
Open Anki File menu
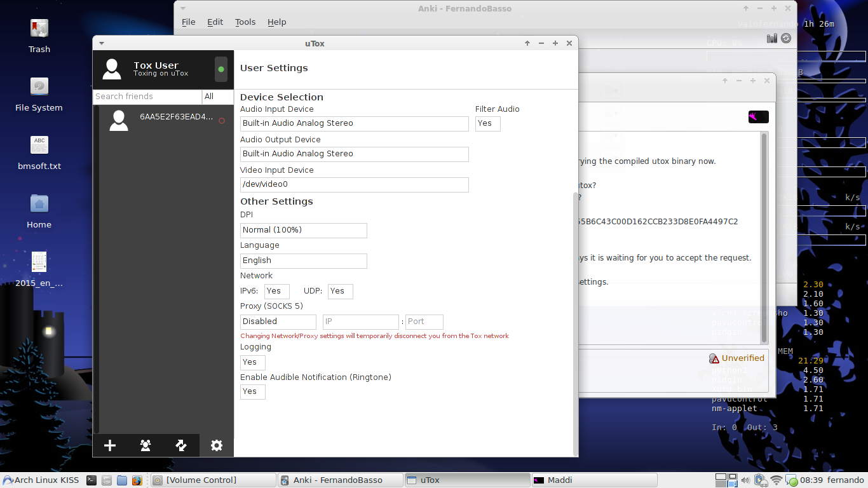[189, 22]
